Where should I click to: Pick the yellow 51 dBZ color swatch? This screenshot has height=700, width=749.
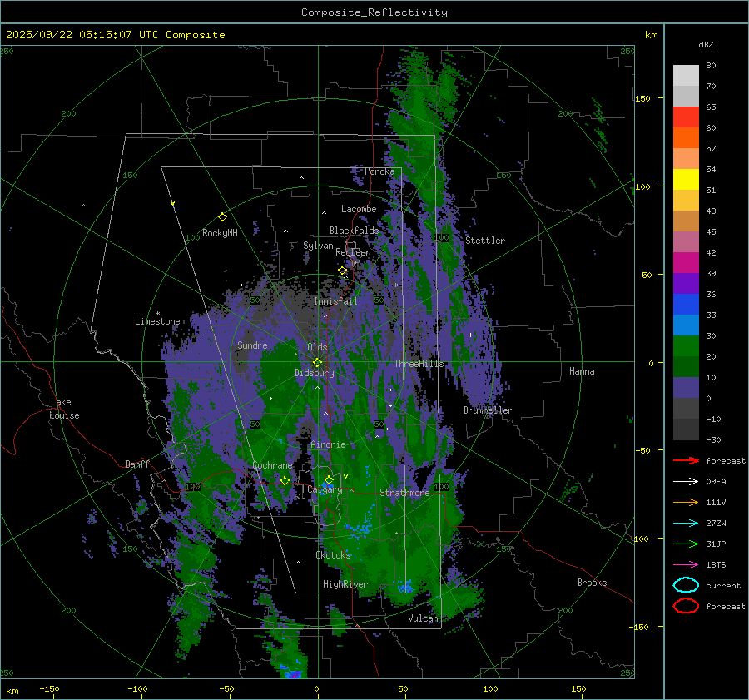(x=686, y=179)
